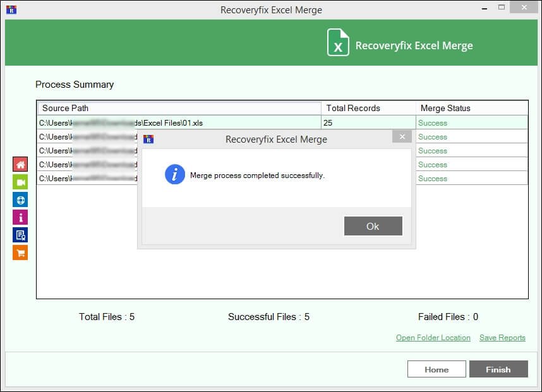Click the app icon in main title bar
The image size is (542, 392).
pyautogui.click(x=11, y=9)
